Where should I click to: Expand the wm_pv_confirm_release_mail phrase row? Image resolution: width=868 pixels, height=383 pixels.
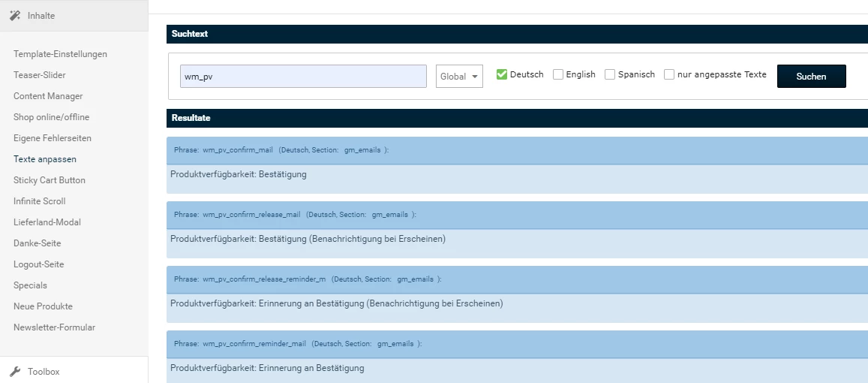(516, 215)
